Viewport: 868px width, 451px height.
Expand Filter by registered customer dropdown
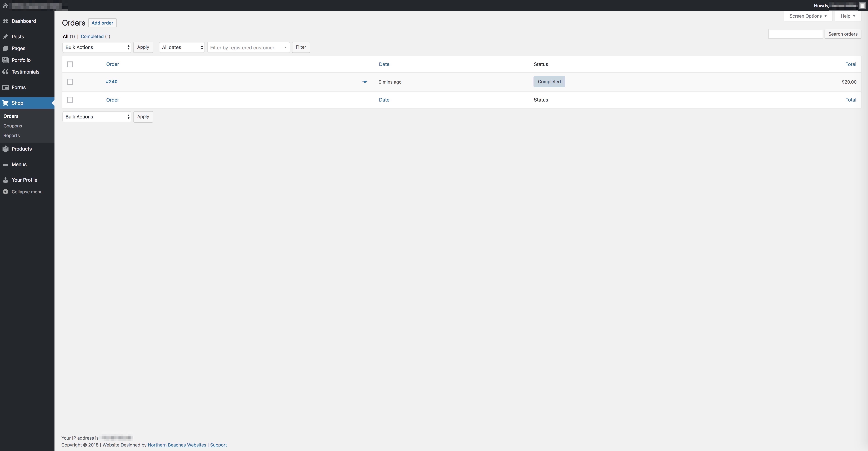(x=248, y=47)
